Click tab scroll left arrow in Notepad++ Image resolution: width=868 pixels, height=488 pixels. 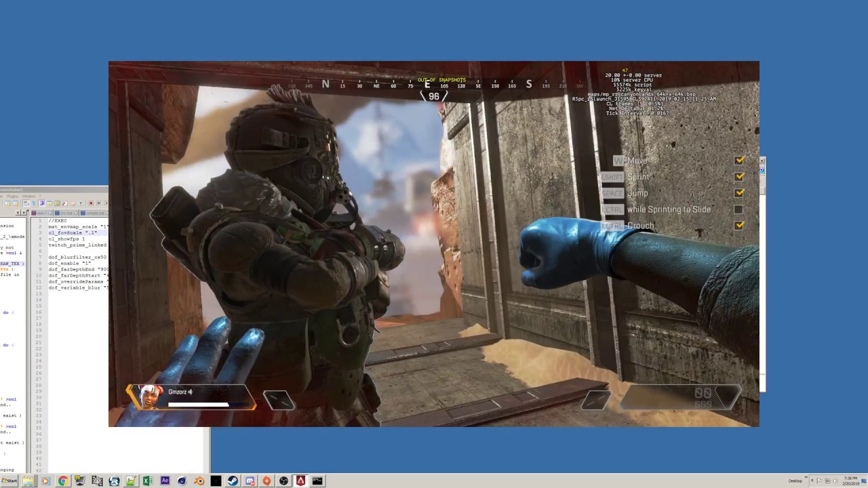(18, 213)
